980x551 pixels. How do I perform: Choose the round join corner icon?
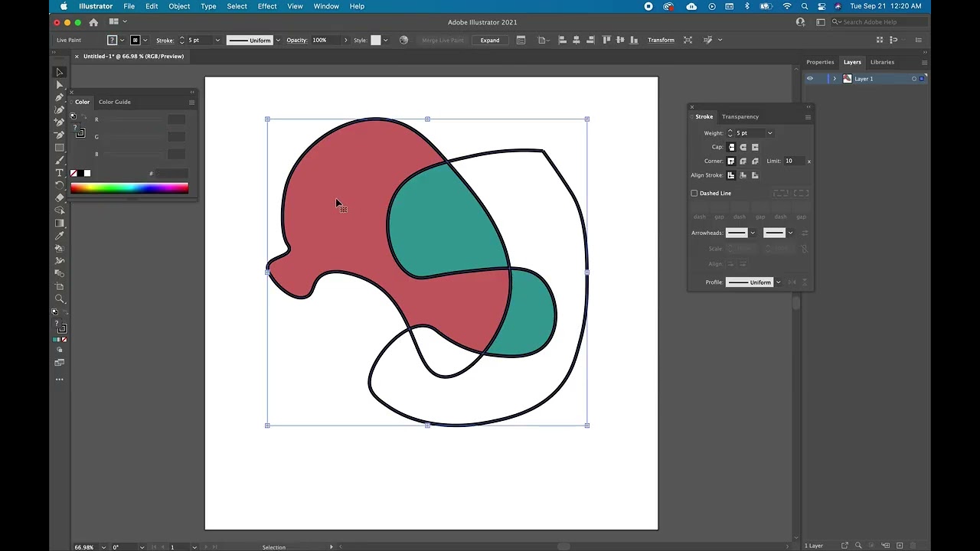(x=743, y=161)
